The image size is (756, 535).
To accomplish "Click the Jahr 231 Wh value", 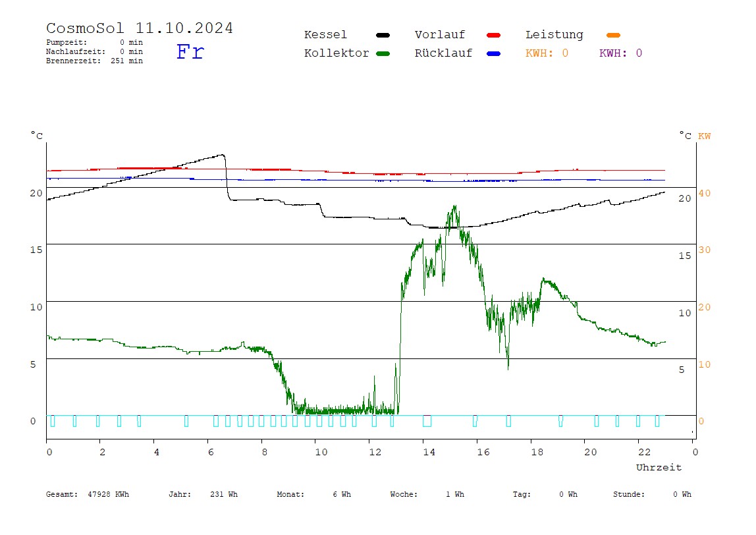I will point(203,494).
